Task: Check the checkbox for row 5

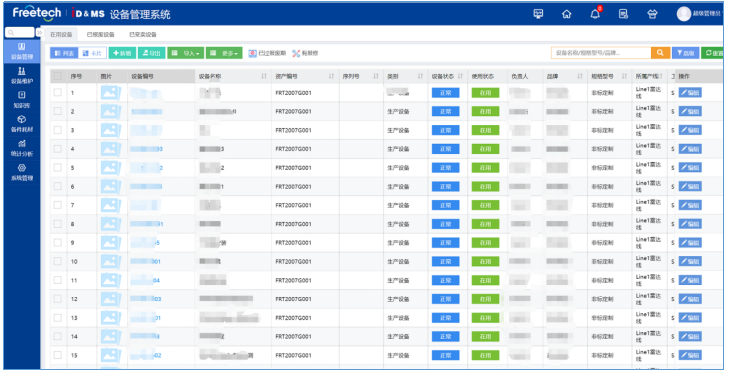Action: pyautogui.click(x=57, y=167)
